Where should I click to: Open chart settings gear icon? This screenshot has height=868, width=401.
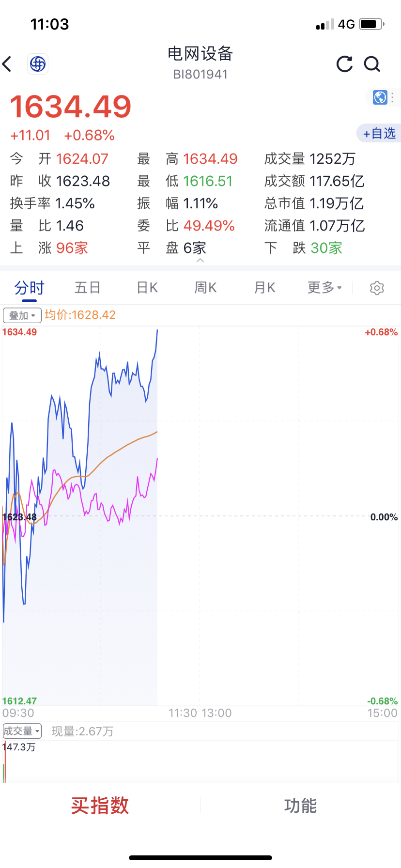(x=377, y=288)
